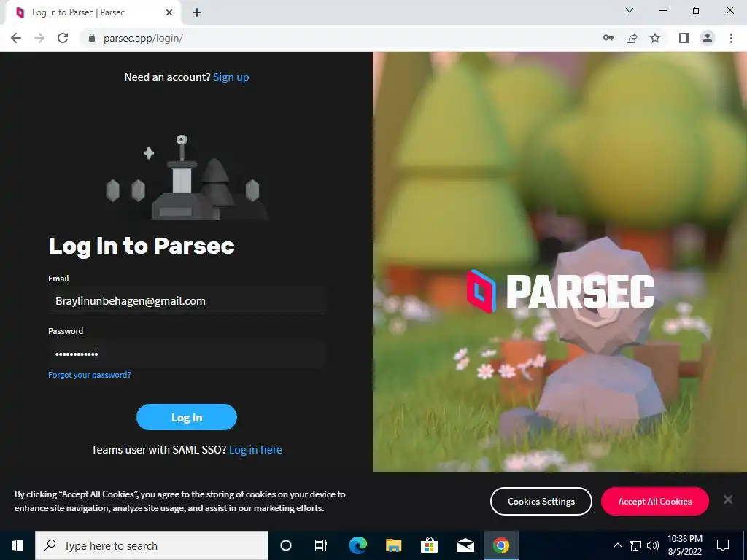Open Cortana circle icon
747x560 pixels.
point(286,545)
